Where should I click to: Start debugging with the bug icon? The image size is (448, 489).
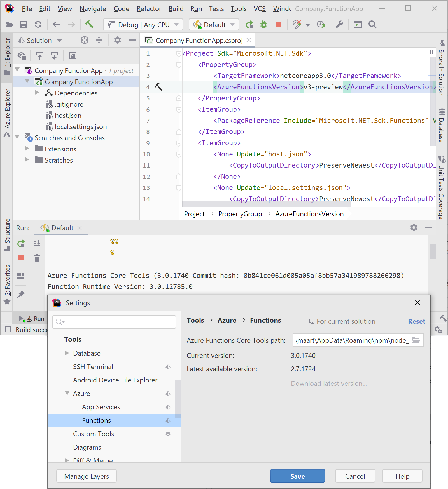point(263,25)
